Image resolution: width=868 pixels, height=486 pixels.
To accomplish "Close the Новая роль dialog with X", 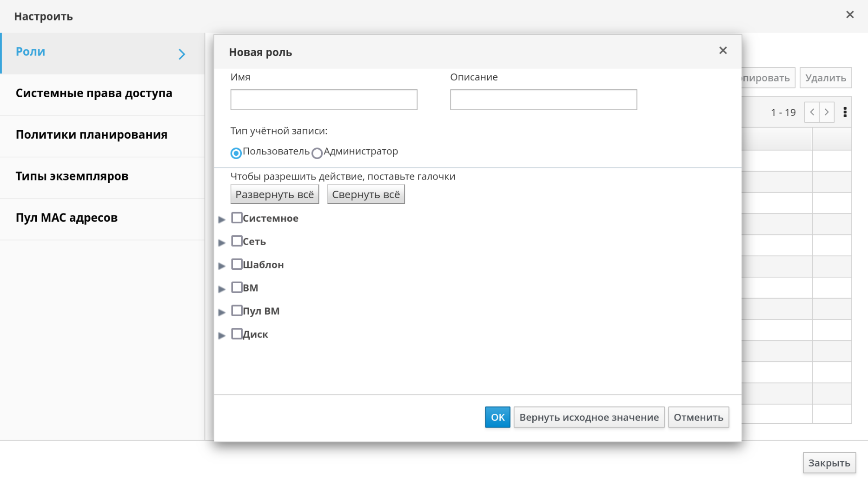I will (722, 50).
